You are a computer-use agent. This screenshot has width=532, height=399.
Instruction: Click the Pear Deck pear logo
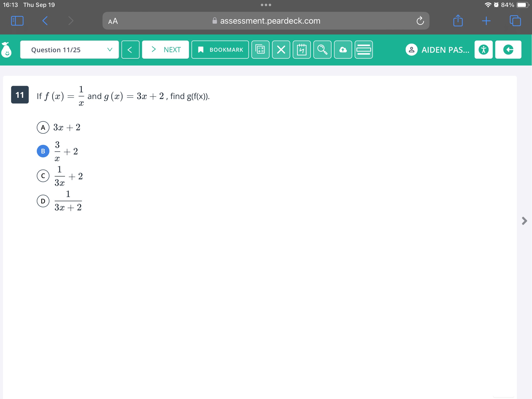point(6,50)
